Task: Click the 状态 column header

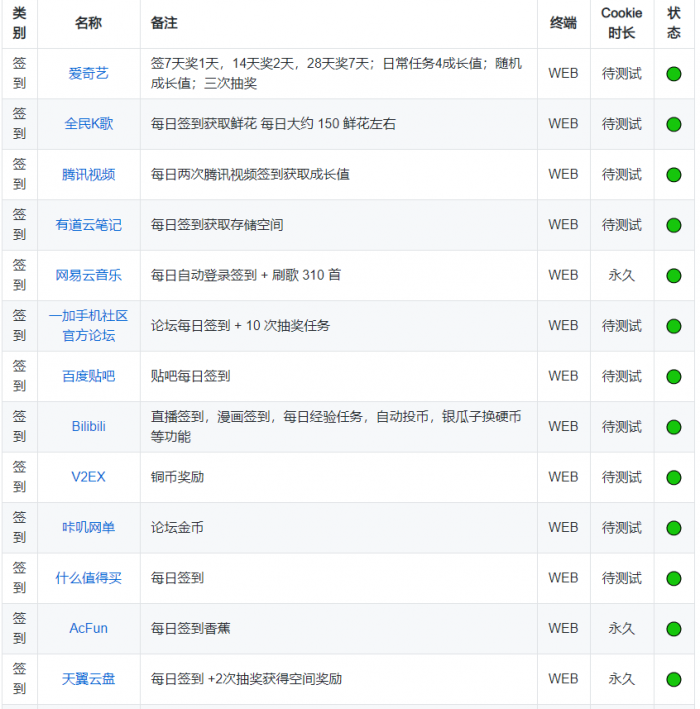Action: tap(674, 23)
